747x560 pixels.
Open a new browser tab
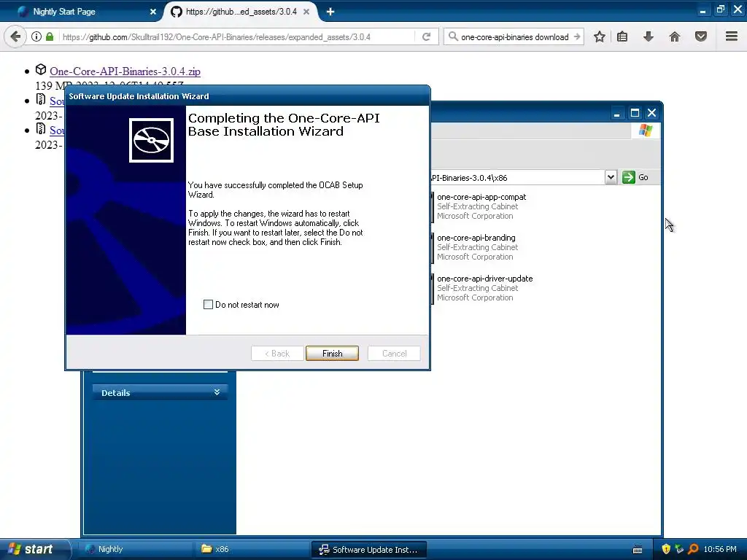click(x=330, y=12)
